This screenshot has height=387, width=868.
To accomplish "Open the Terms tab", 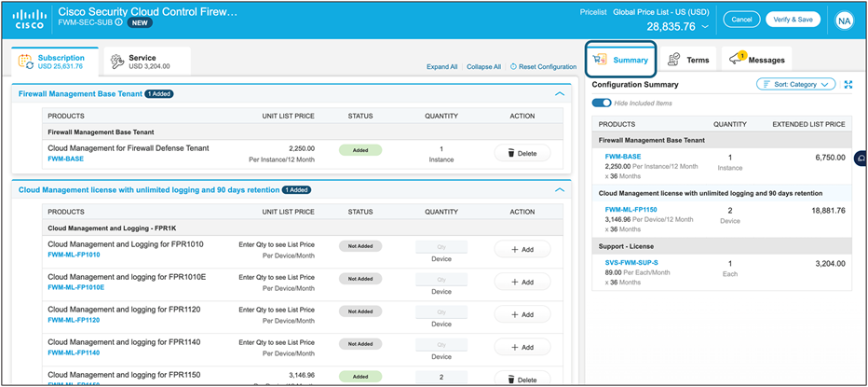I will (x=688, y=60).
